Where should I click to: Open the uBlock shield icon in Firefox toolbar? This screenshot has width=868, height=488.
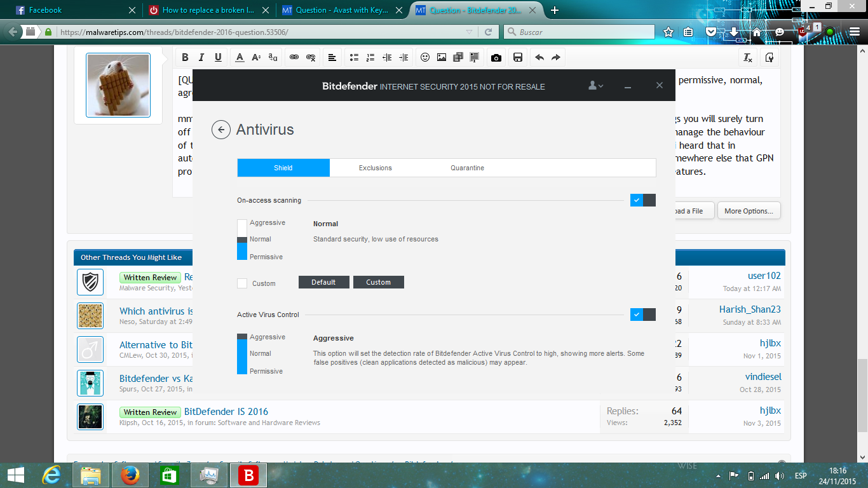tap(803, 31)
